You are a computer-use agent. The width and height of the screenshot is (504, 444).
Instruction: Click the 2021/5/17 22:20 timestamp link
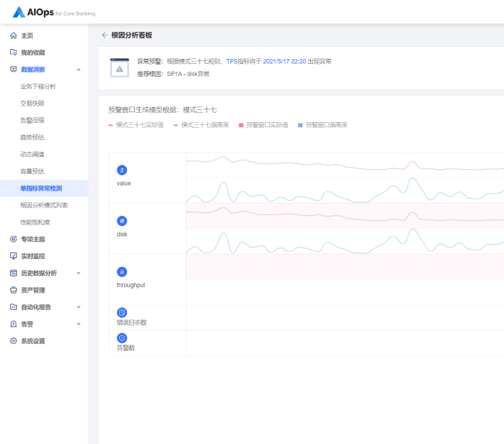[x=285, y=61]
